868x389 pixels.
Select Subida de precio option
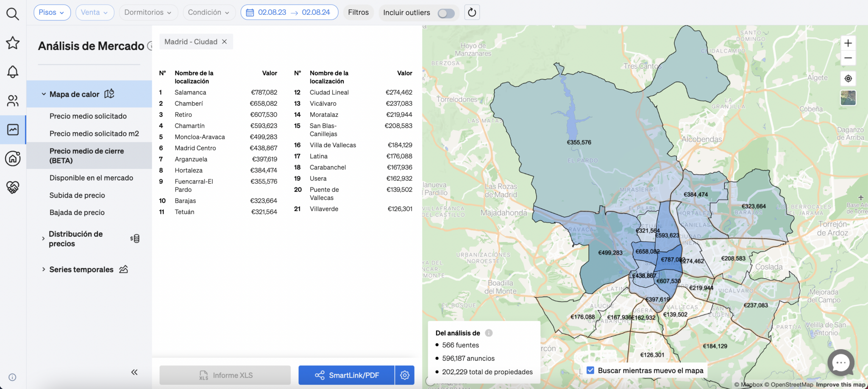[x=77, y=195]
